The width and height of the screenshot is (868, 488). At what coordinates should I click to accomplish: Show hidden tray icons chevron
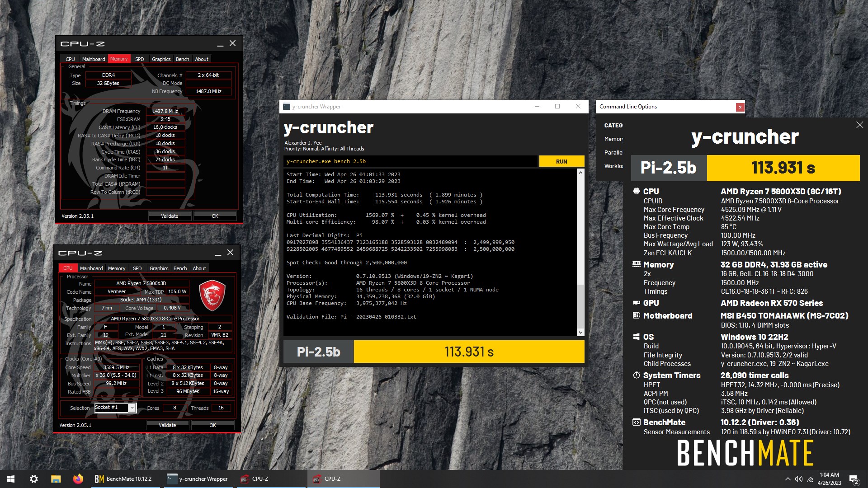coord(788,479)
